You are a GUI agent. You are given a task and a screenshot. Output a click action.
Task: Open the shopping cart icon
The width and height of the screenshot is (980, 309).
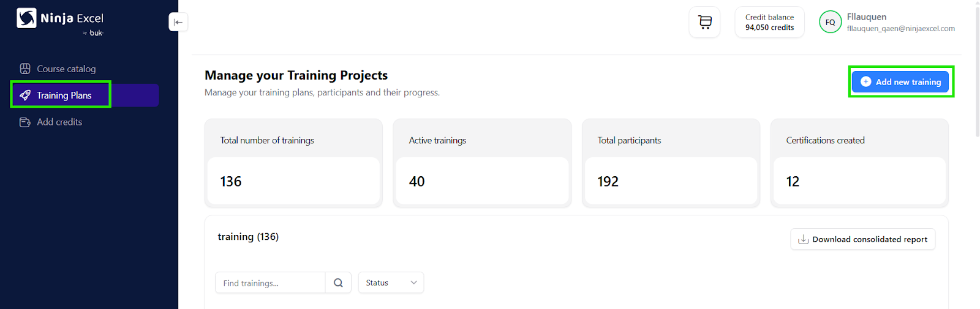(705, 23)
